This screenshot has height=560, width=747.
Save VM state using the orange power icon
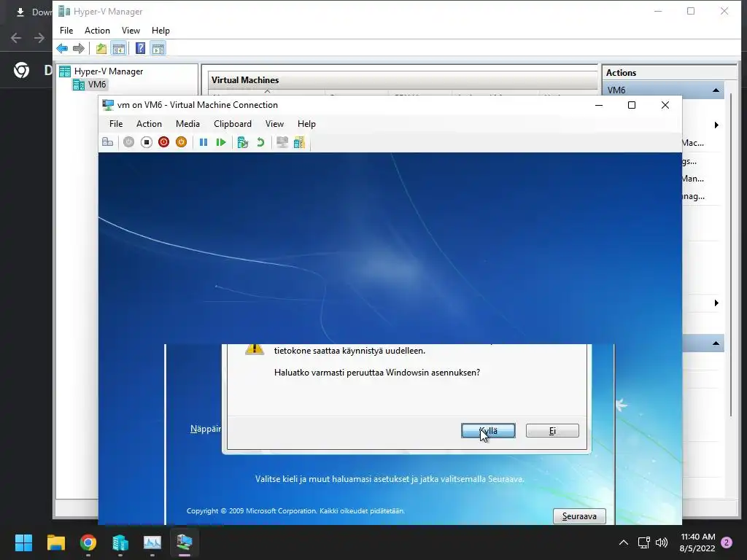click(x=181, y=142)
